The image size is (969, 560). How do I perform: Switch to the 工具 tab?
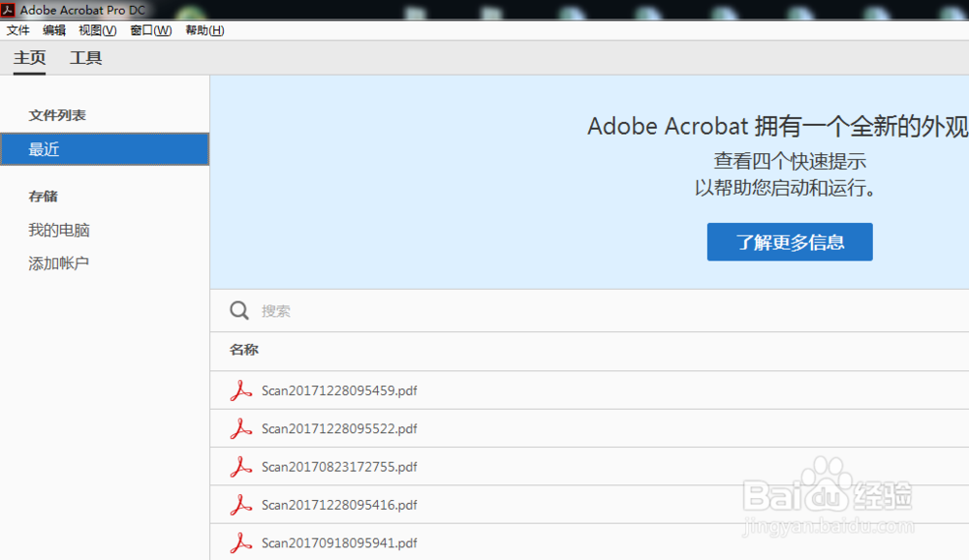pos(86,58)
